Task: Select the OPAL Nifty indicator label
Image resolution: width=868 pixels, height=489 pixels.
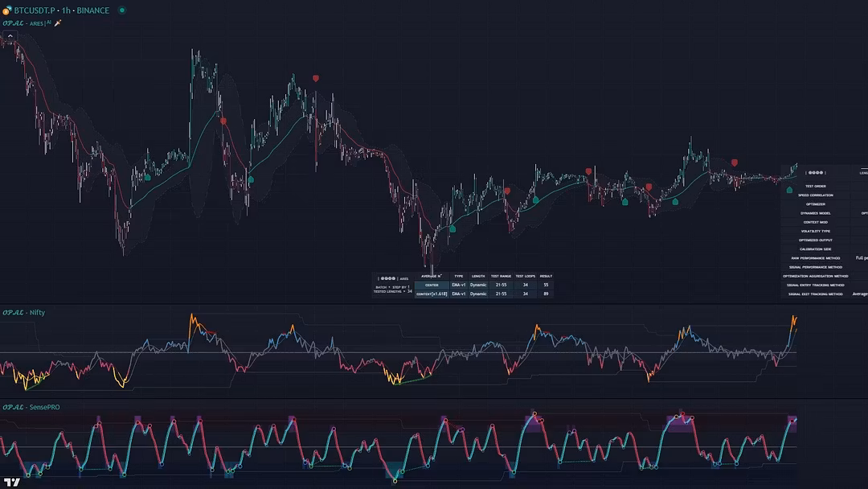Action: 23,312
